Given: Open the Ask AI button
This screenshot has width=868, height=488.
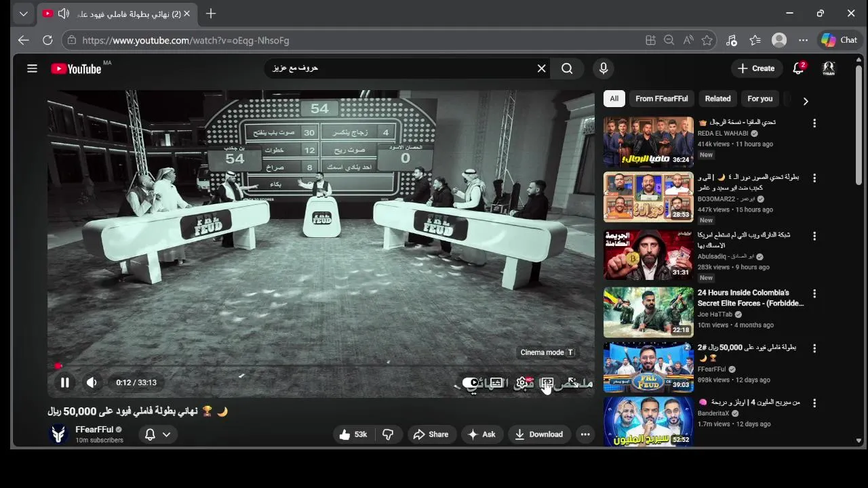Looking at the screenshot, I should 481,434.
